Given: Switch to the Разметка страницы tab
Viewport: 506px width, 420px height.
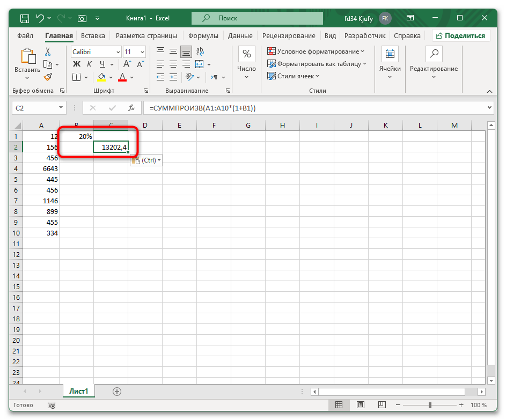Looking at the screenshot, I should click(146, 35).
